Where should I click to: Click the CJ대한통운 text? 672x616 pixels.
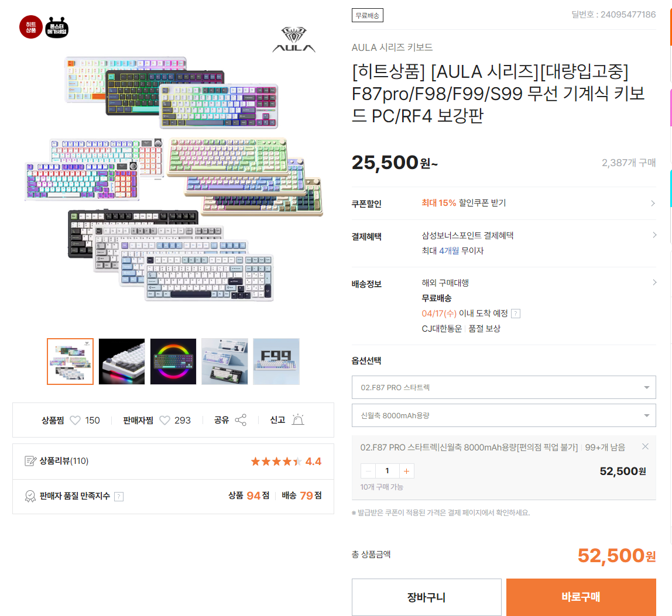pos(442,329)
